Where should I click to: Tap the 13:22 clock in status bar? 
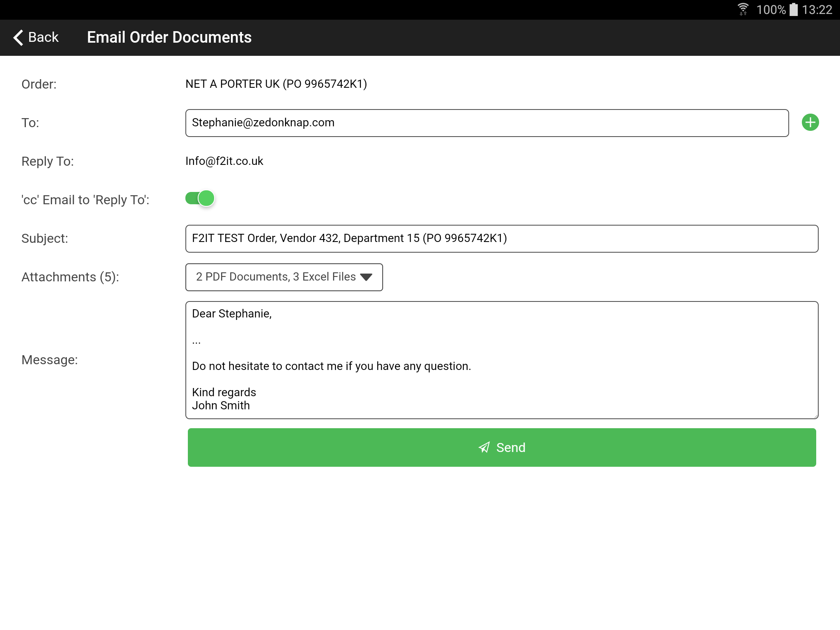tap(817, 9)
